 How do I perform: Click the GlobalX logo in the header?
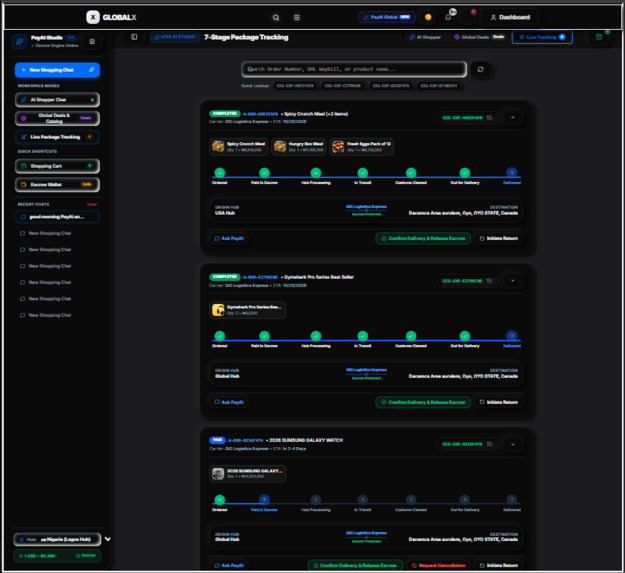111,17
